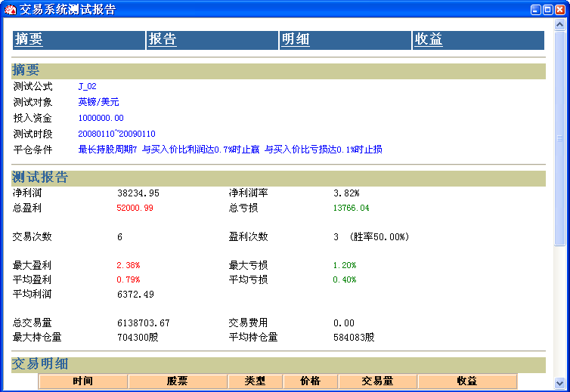Click the trade count value 6

click(x=119, y=237)
